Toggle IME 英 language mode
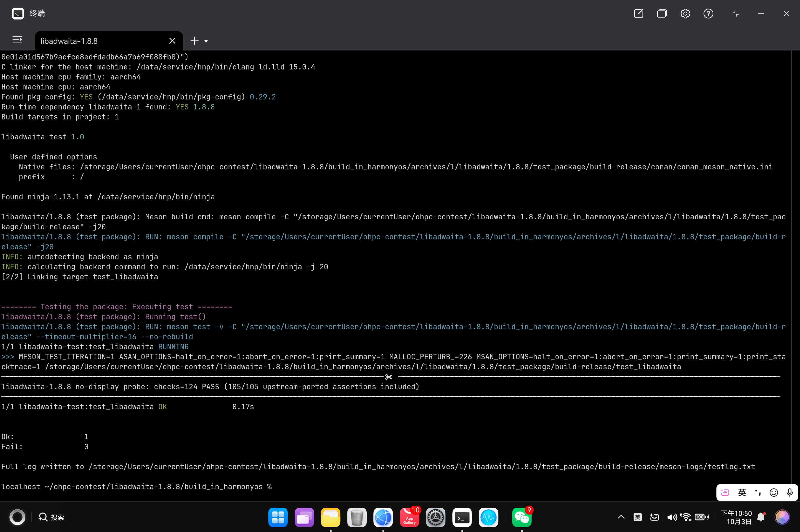This screenshot has height=532, width=800. [x=742, y=492]
